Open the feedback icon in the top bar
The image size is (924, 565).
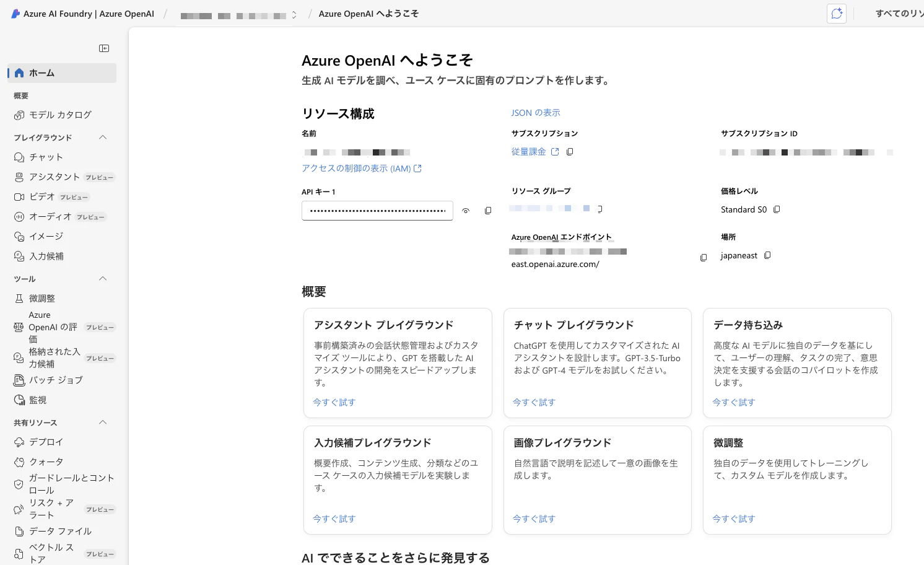pos(837,14)
